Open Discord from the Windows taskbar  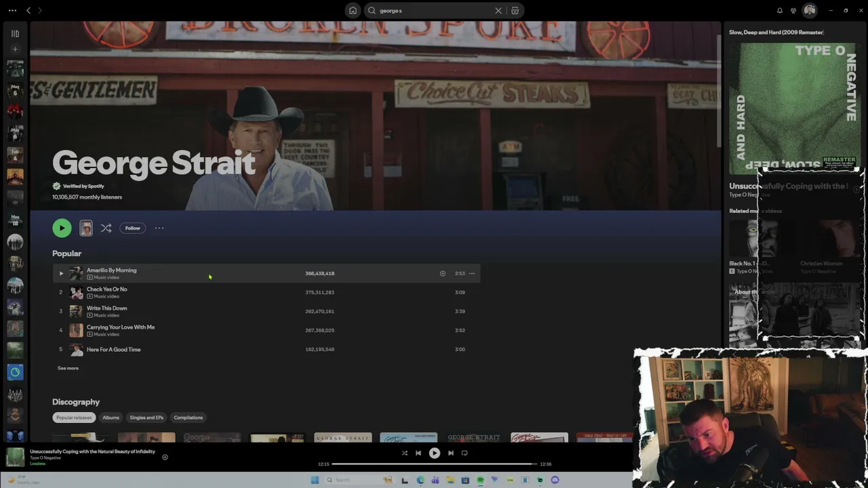click(555, 480)
